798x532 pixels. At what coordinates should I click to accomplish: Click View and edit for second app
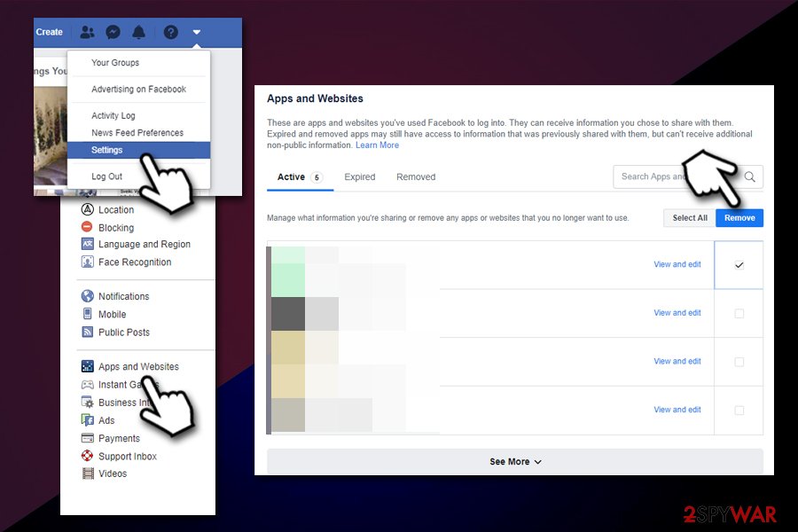(x=677, y=313)
